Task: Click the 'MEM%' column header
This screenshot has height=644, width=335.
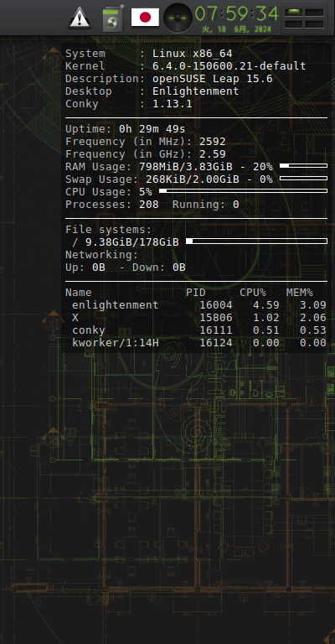Action: pyautogui.click(x=299, y=293)
